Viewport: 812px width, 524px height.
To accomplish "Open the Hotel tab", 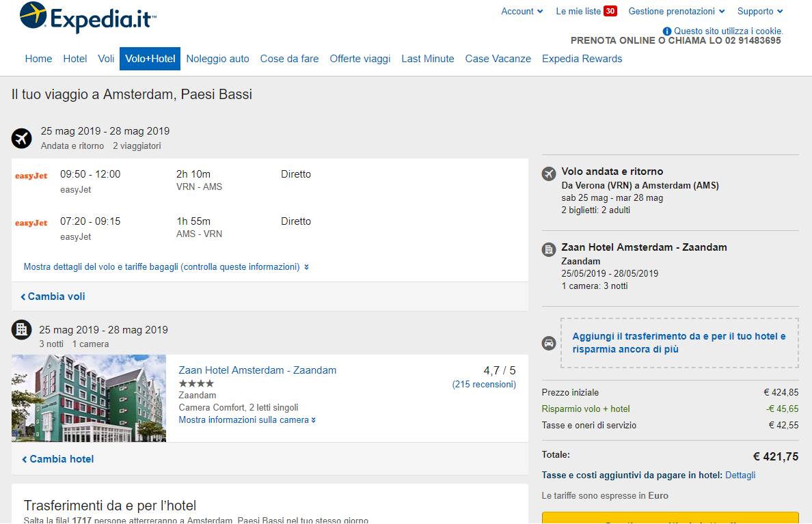I will [x=75, y=59].
